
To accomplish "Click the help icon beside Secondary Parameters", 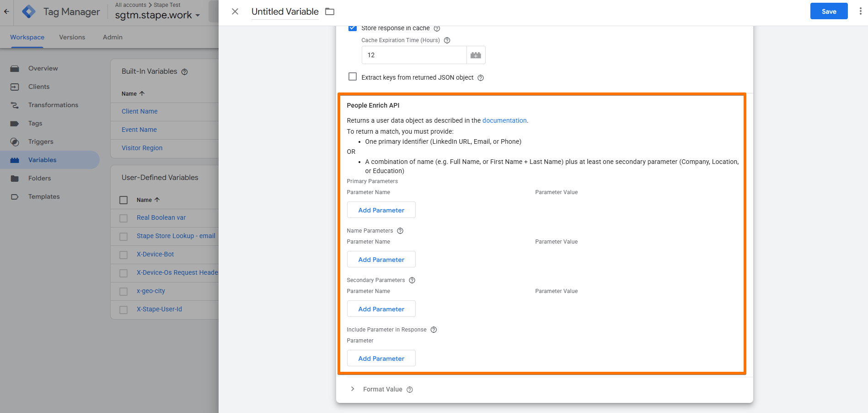I will (412, 280).
